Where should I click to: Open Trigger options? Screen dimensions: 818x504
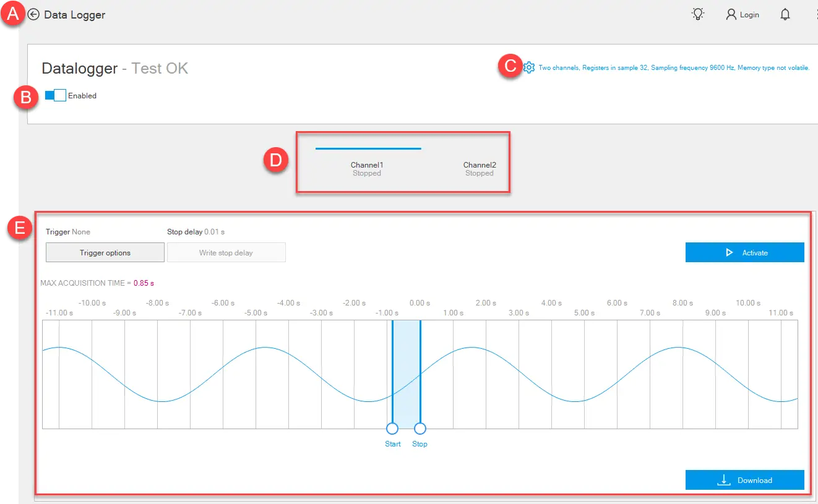point(105,252)
